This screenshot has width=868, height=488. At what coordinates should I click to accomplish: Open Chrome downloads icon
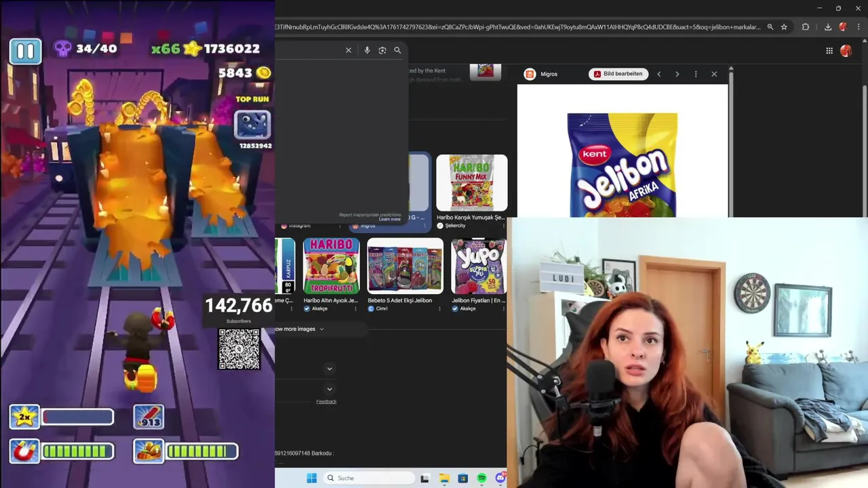coord(828,27)
